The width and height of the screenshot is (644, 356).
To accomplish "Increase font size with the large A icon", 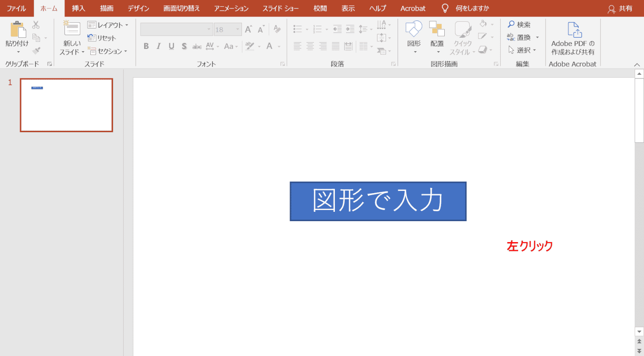I will click(249, 29).
